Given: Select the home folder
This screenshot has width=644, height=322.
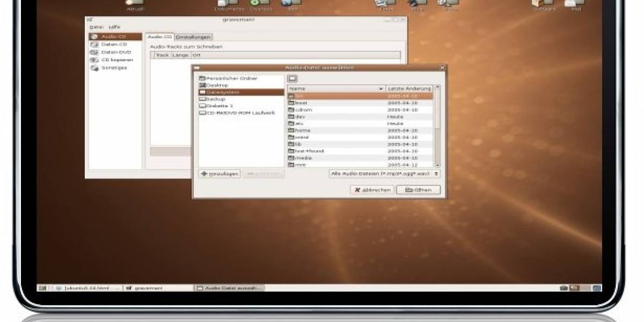Looking at the screenshot, I should click(360, 130).
